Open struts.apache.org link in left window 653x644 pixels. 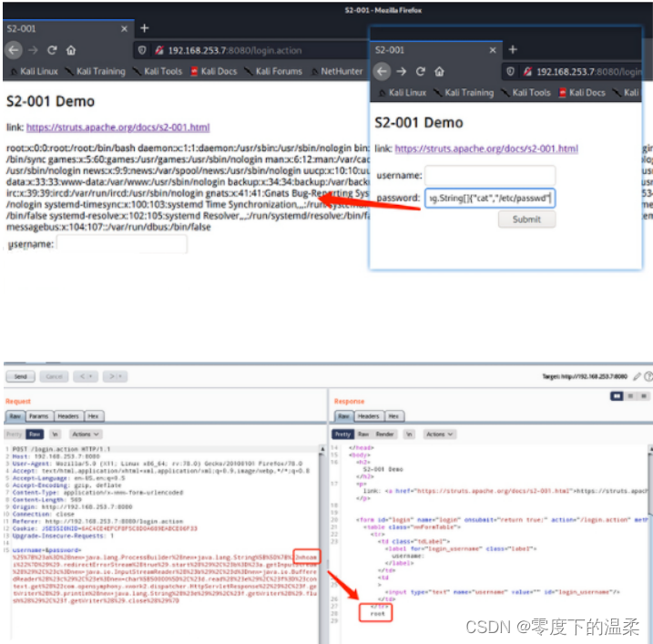(x=117, y=128)
